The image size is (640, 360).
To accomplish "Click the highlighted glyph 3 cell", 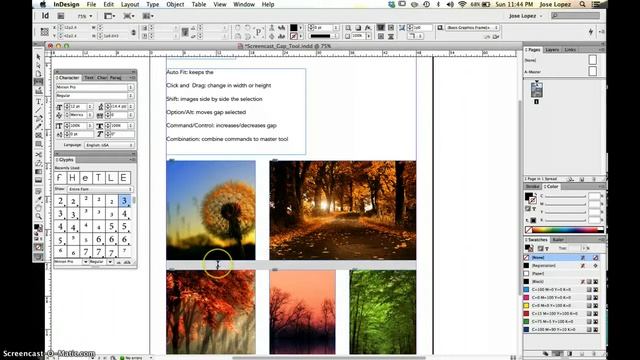I will [124, 200].
